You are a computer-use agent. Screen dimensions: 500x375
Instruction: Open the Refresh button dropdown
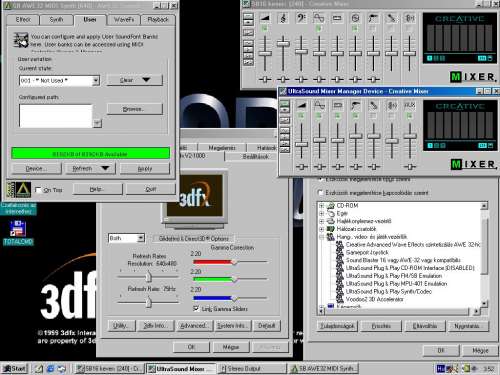coord(105,168)
